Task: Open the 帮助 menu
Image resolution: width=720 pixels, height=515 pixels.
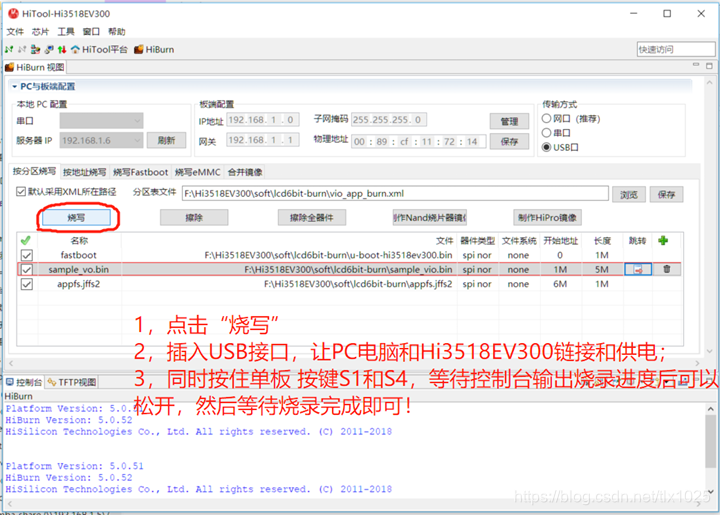Action: 117,31
